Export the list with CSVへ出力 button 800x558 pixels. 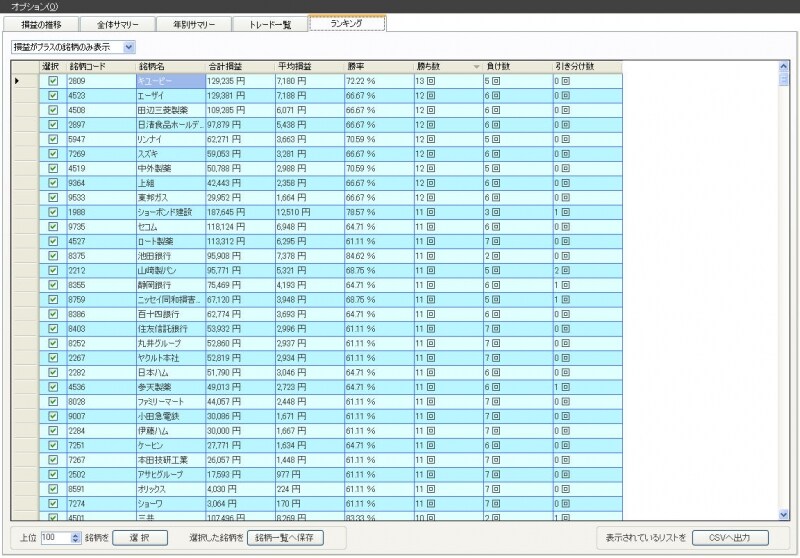coord(731,537)
